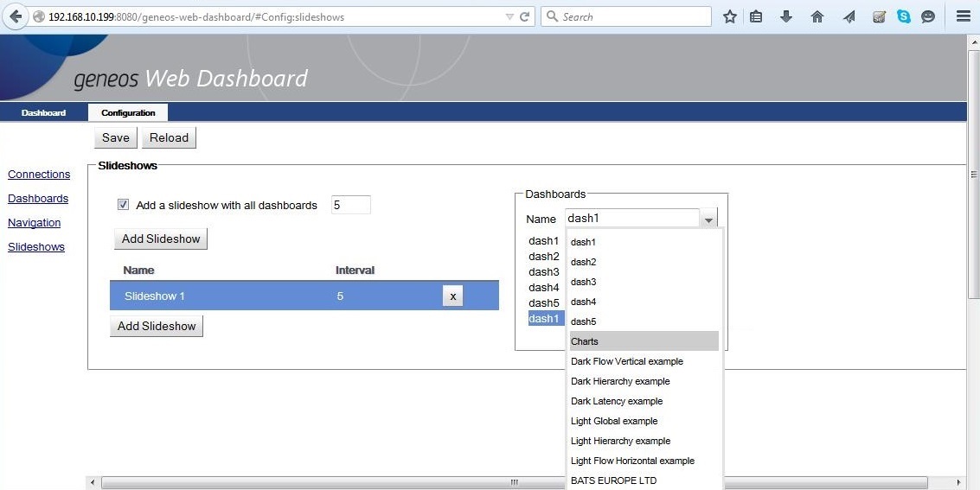Uncheck 'Add a slideshow with all dashboards'

123,205
